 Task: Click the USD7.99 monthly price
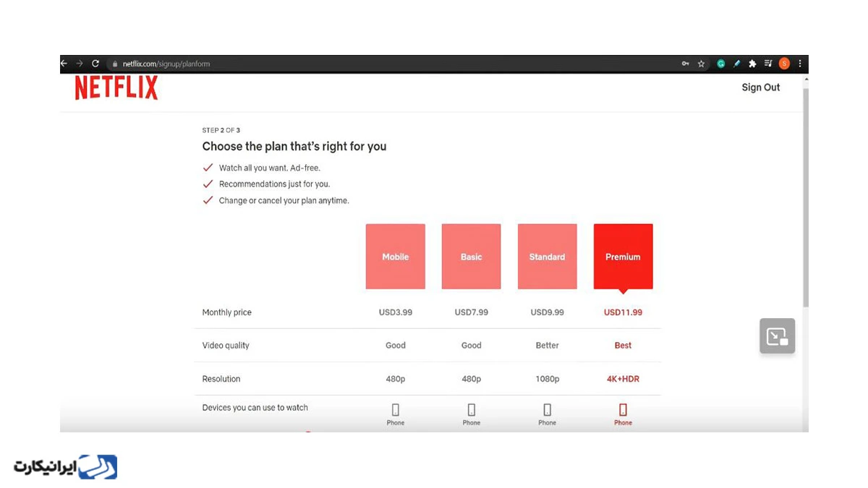point(472,312)
